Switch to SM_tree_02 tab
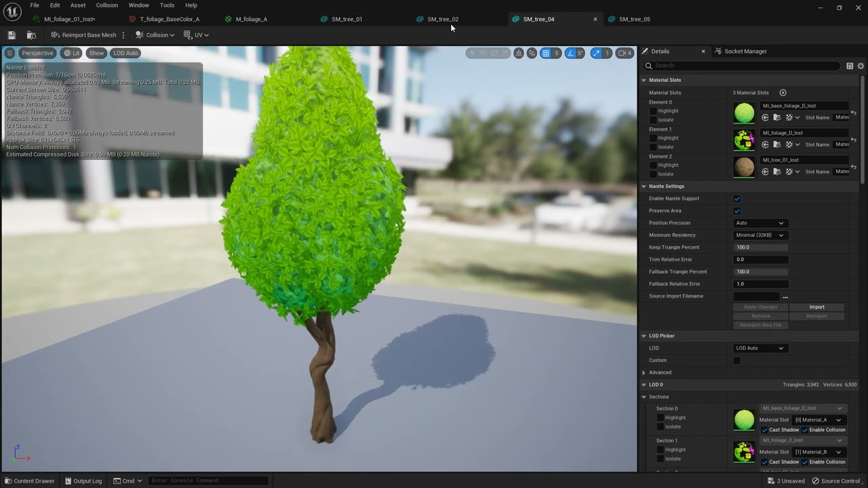 (443, 19)
